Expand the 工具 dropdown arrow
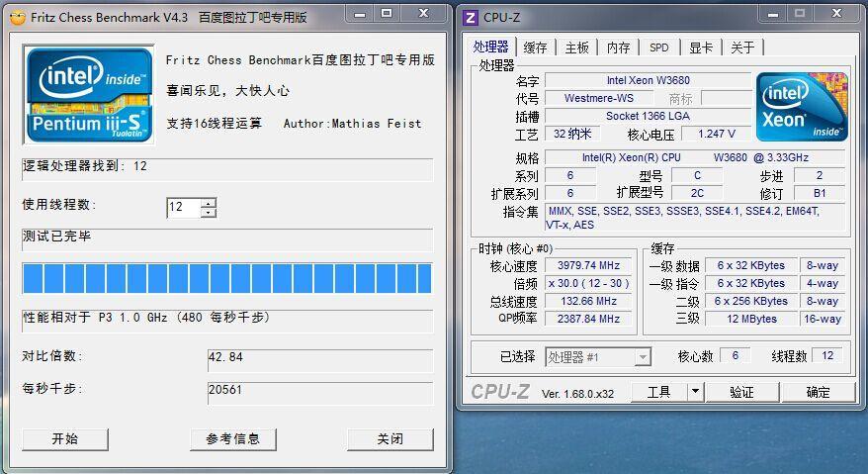Screen dimensions: 868x474 coord(695,393)
